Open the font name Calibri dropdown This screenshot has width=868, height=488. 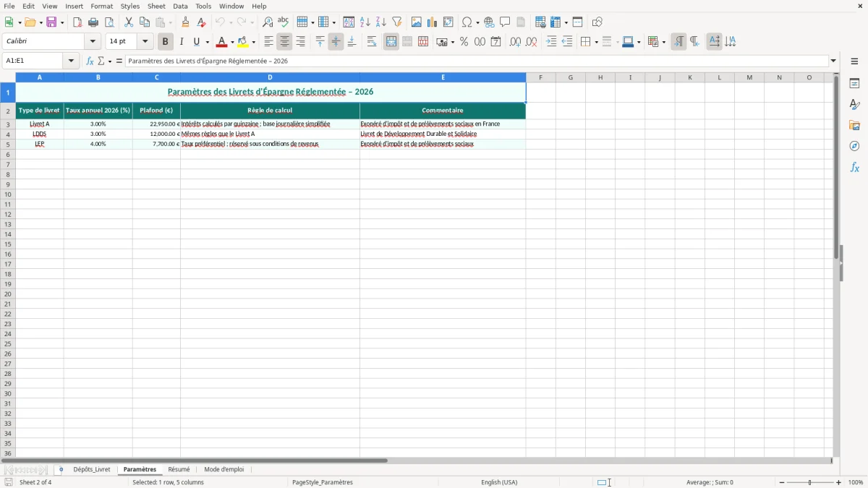[93, 41]
